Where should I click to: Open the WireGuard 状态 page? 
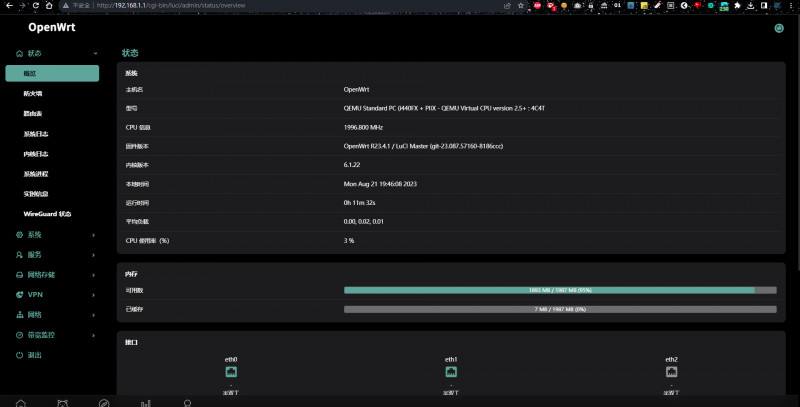pos(47,214)
